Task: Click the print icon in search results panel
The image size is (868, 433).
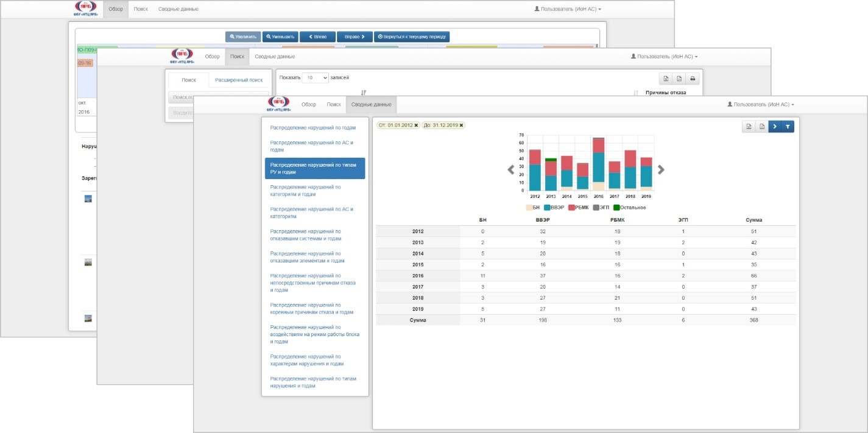Action: (x=693, y=79)
